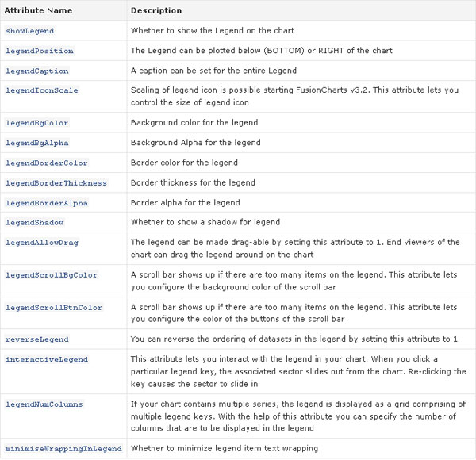Image resolution: width=476 pixels, height=460 pixels.
Task: Open the legendNumColumns attribute
Action: click(44, 404)
